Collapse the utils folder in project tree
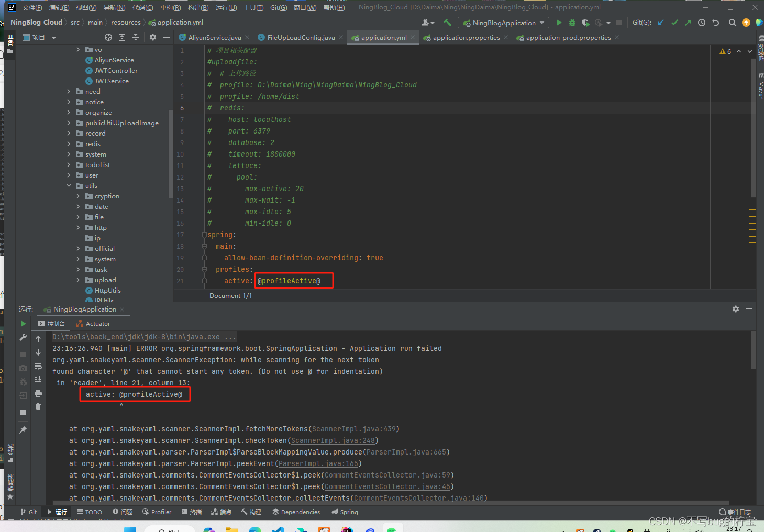Image resolution: width=764 pixels, height=532 pixels. (x=69, y=185)
